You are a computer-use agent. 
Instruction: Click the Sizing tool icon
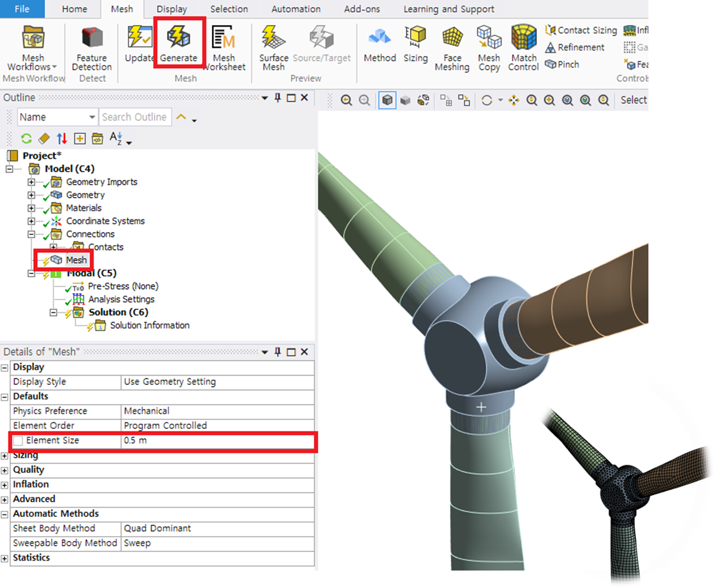tap(415, 38)
